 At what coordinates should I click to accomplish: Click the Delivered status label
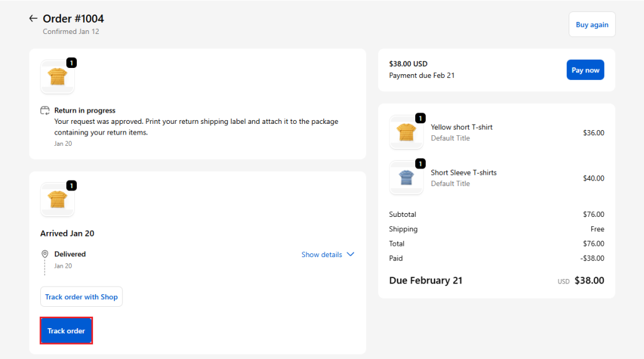click(70, 254)
